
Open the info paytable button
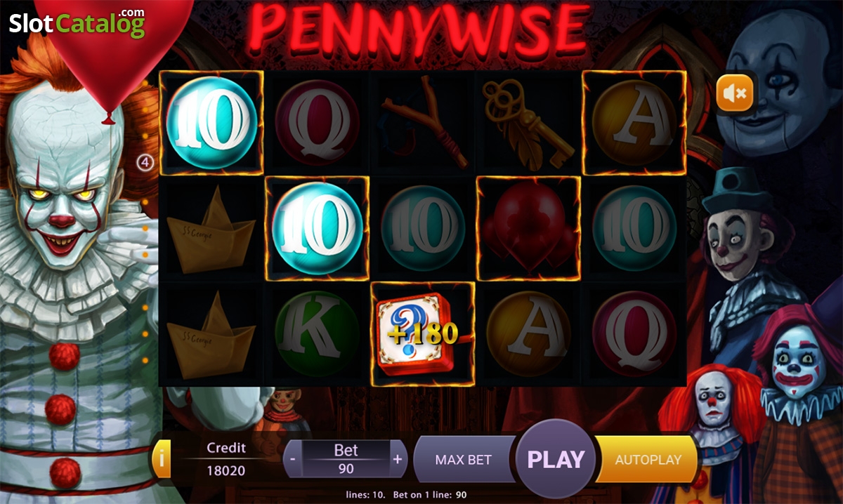coord(162,460)
